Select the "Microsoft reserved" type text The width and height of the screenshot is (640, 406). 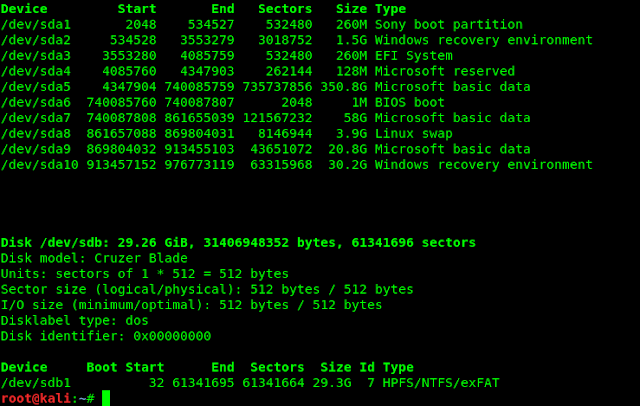point(445,71)
